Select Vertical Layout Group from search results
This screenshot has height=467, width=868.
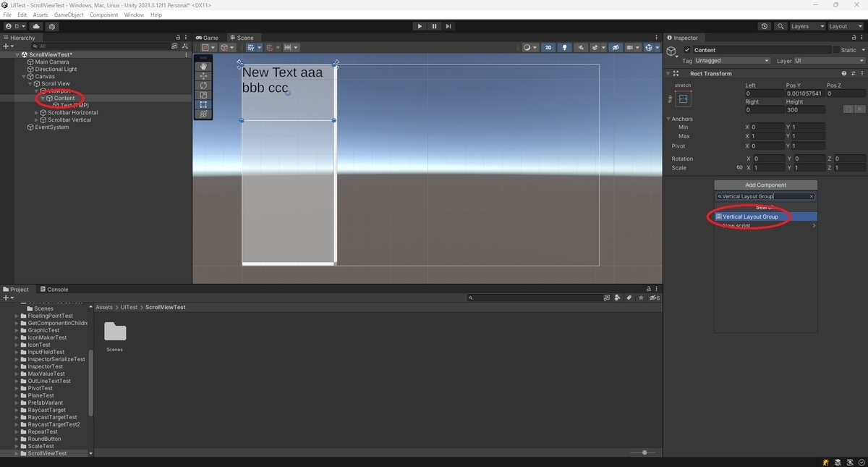pyautogui.click(x=749, y=216)
